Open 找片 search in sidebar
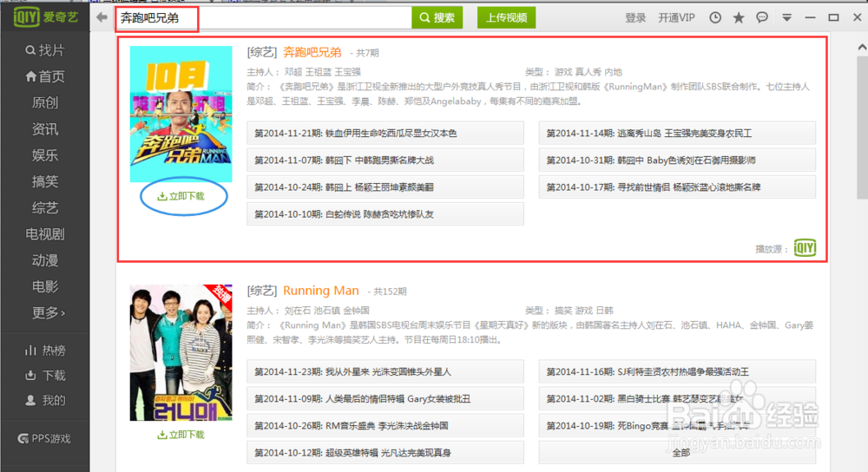The image size is (868, 472). tap(45, 50)
